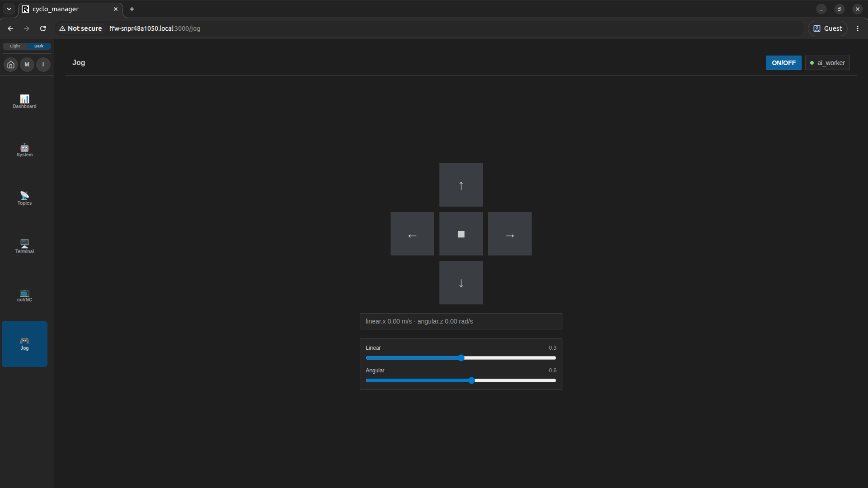
Task: Switch theme to Light
Action: point(15,46)
